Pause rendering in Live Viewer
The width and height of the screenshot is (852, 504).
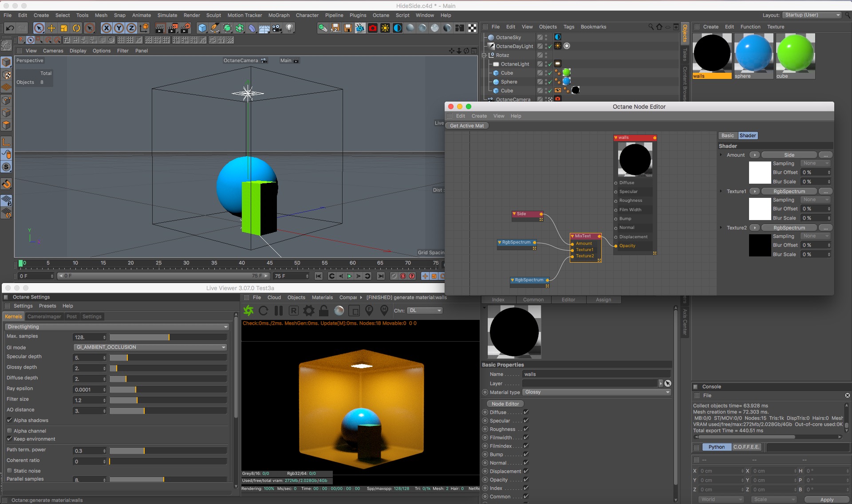[x=279, y=311]
